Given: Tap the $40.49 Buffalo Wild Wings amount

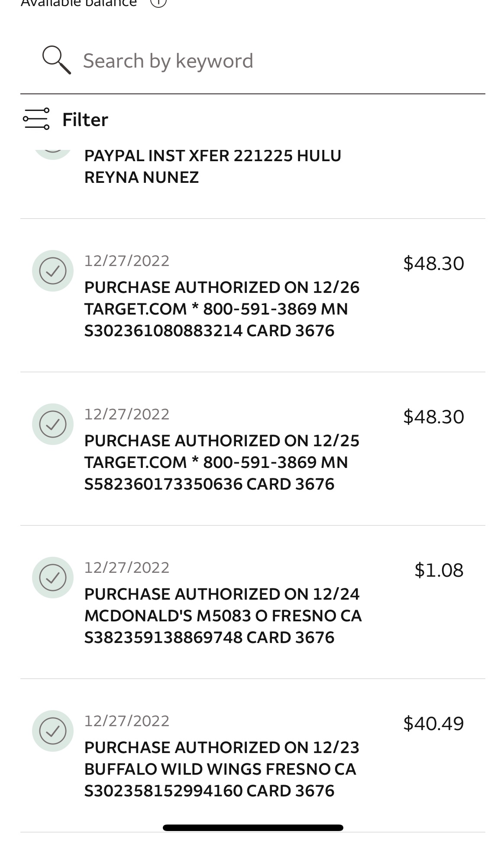Looking at the screenshot, I should click(433, 724).
